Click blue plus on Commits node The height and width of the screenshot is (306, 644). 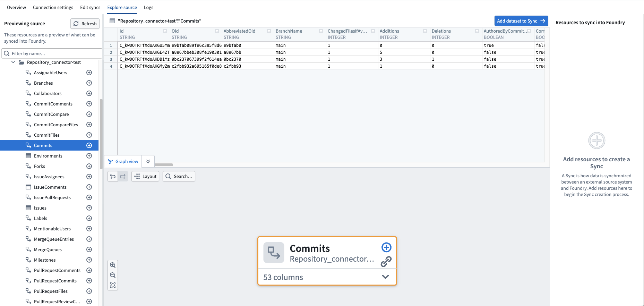[386, 247]
